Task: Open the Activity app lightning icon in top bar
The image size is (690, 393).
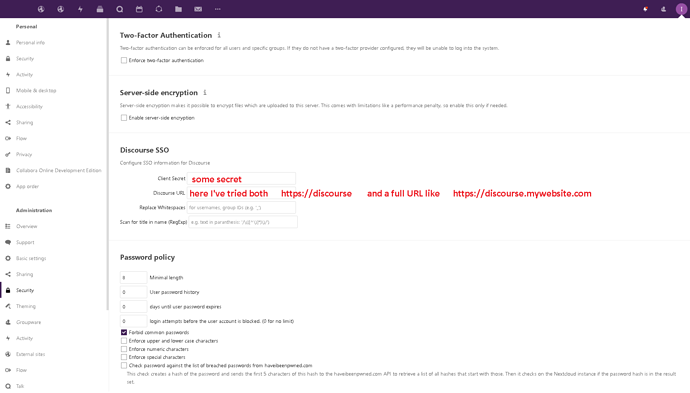Action: tap(80, 9)
